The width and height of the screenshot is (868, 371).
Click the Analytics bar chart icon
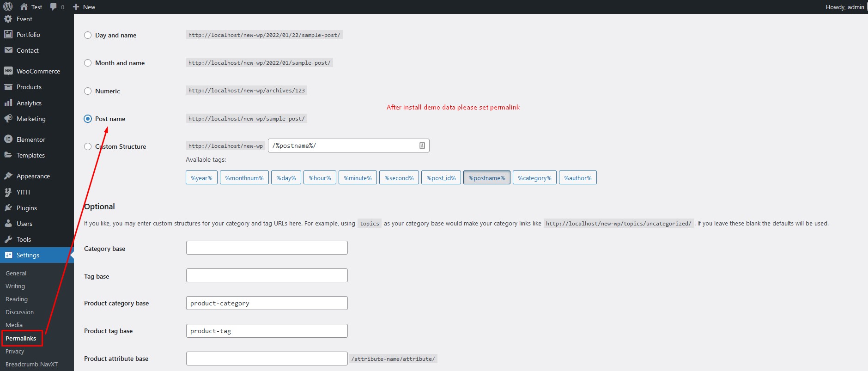click(8, 103)
